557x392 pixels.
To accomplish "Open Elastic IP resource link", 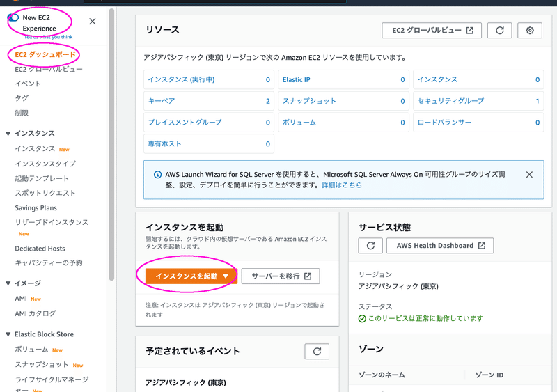I will point(297,80).
